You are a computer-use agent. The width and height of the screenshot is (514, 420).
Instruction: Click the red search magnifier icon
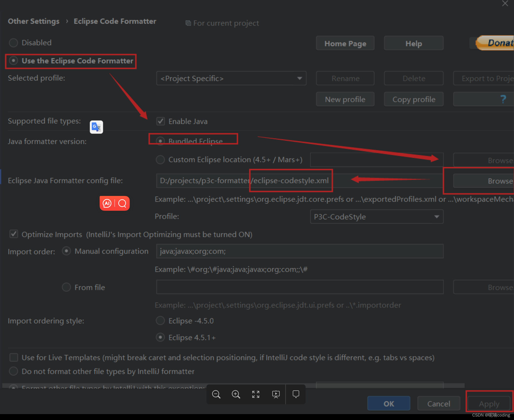122,203
